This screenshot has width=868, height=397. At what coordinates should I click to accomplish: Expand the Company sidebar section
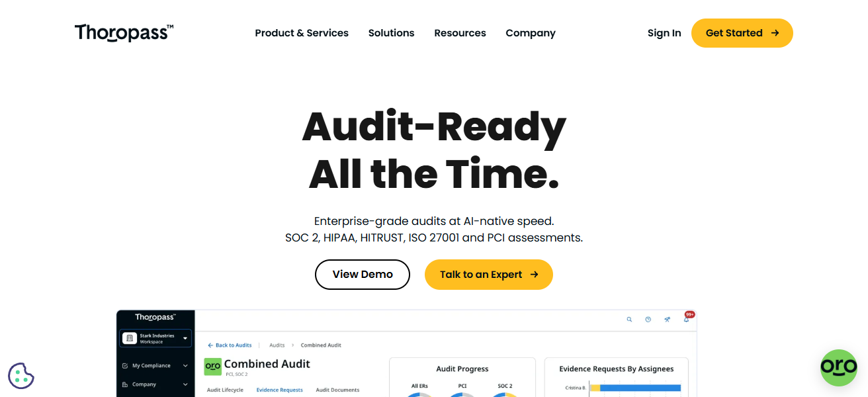[155, 384]
